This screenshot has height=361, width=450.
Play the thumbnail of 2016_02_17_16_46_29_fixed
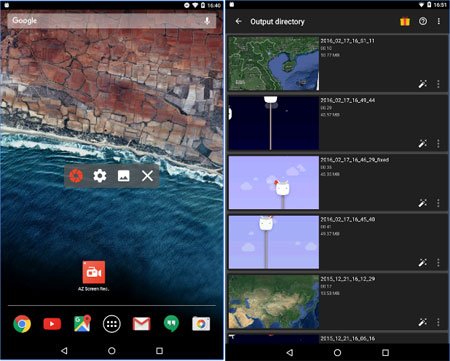274,183
